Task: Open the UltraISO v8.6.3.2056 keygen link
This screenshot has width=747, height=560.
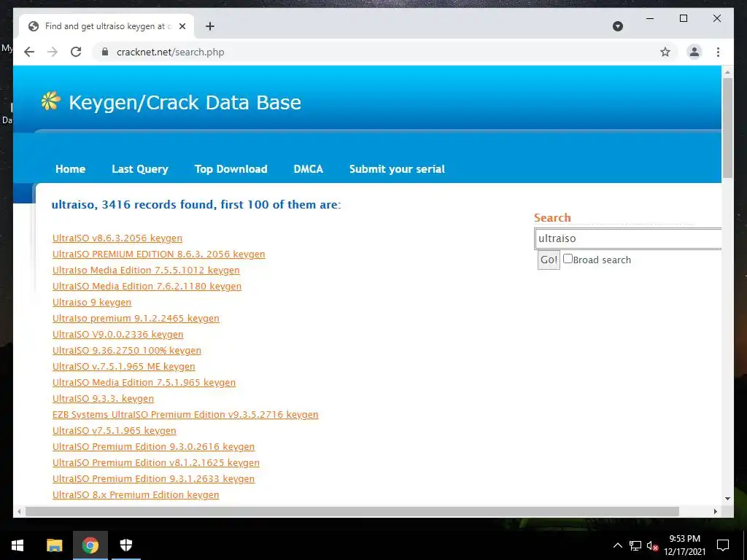Action: point(117,238)
